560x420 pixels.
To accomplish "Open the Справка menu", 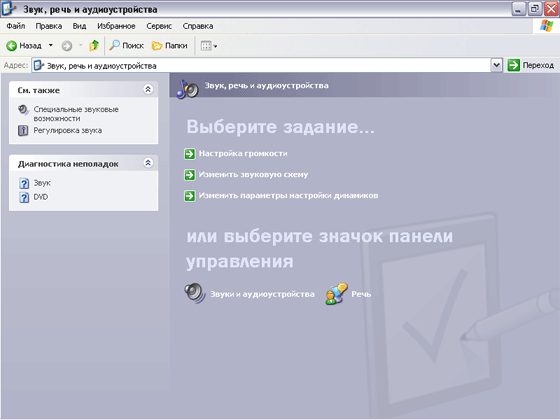I will [x=198, y=26].
